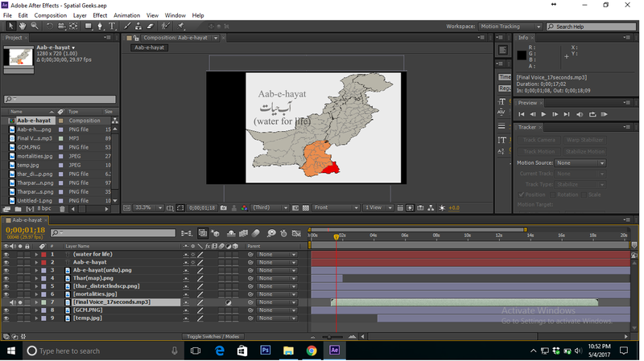Toggle visibility of the [temp.jpg] layer
Screen dimensions: 644x361
(6, 318)
